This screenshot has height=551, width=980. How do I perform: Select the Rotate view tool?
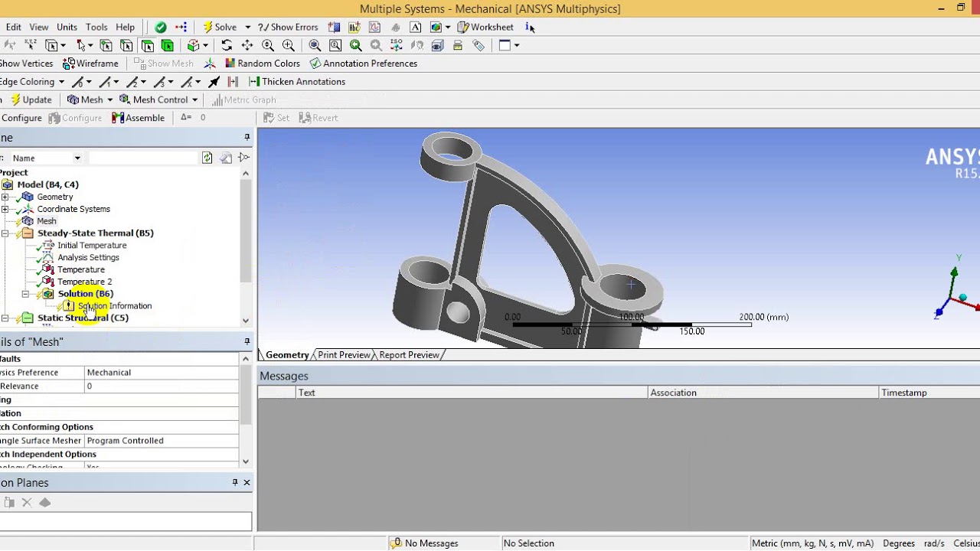coord(227,46)
